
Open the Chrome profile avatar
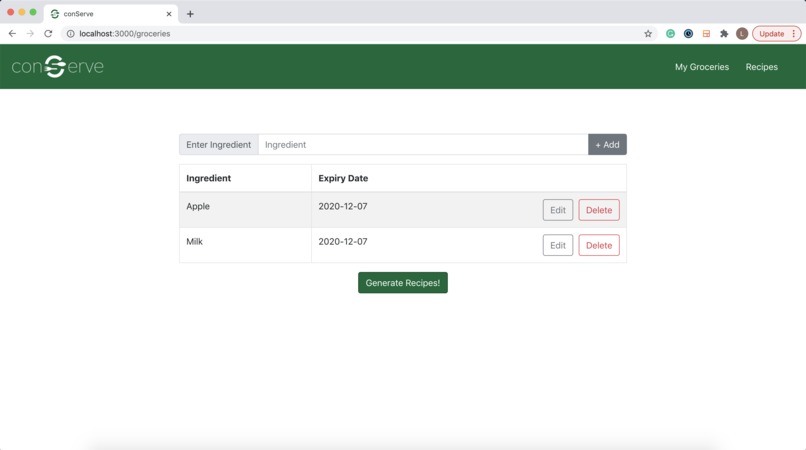point(742,33)
